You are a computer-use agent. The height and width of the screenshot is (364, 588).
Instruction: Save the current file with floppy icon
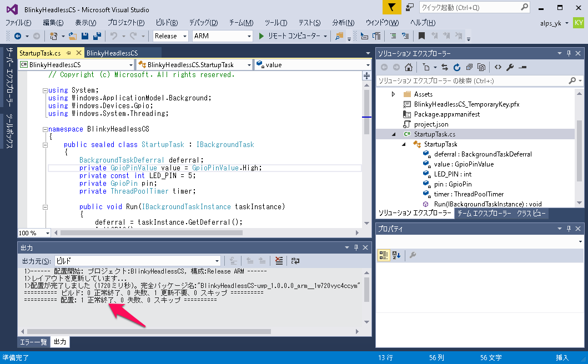click(x=85, y=36)
